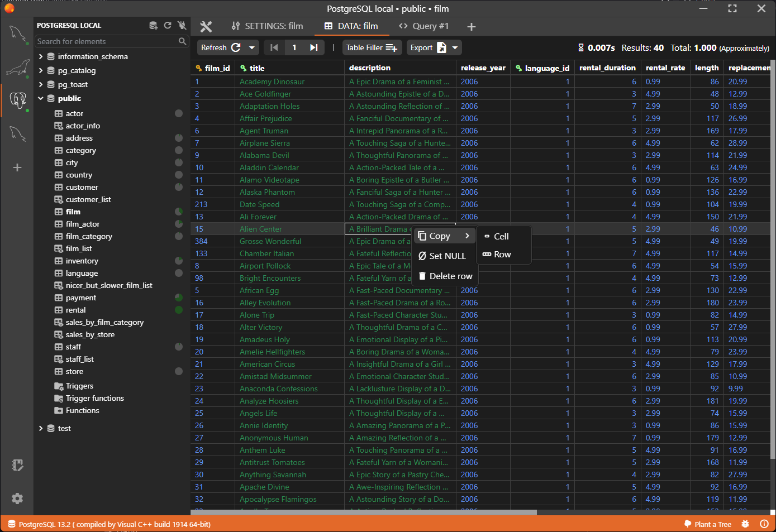Expand the test database
The width and height of the screenshot is (776, 532).
[41, 428]
